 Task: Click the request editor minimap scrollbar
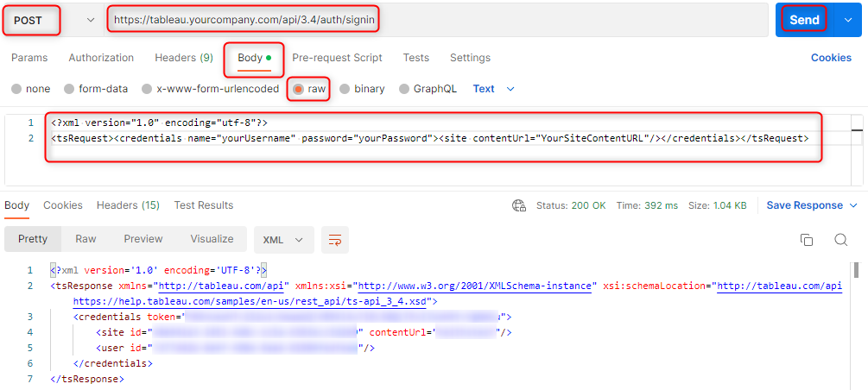tap(857, 130)
